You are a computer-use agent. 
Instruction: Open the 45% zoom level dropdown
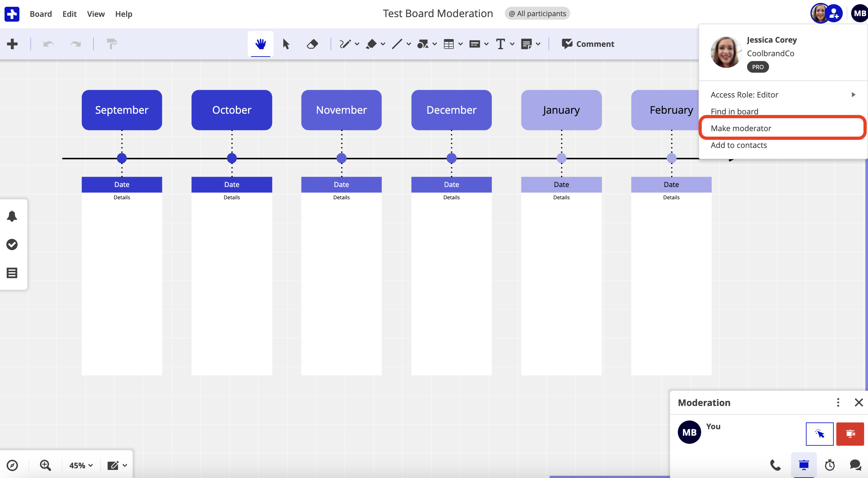pos(81,465)
